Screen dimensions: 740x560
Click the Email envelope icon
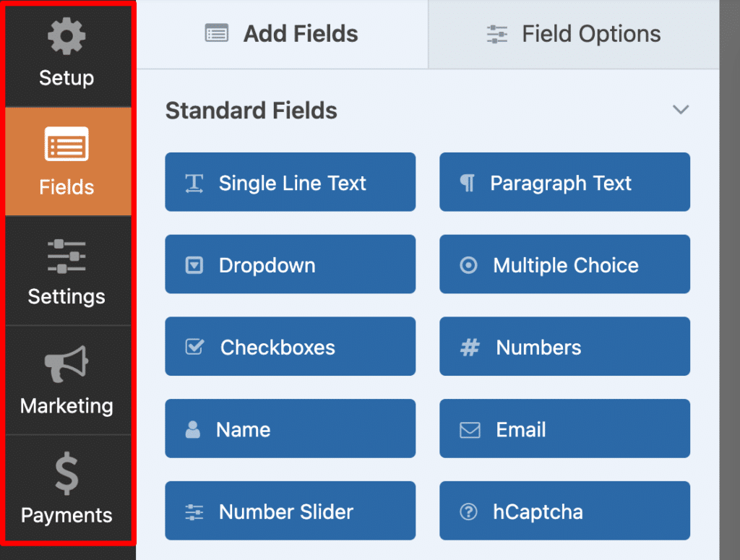point(470,428)
